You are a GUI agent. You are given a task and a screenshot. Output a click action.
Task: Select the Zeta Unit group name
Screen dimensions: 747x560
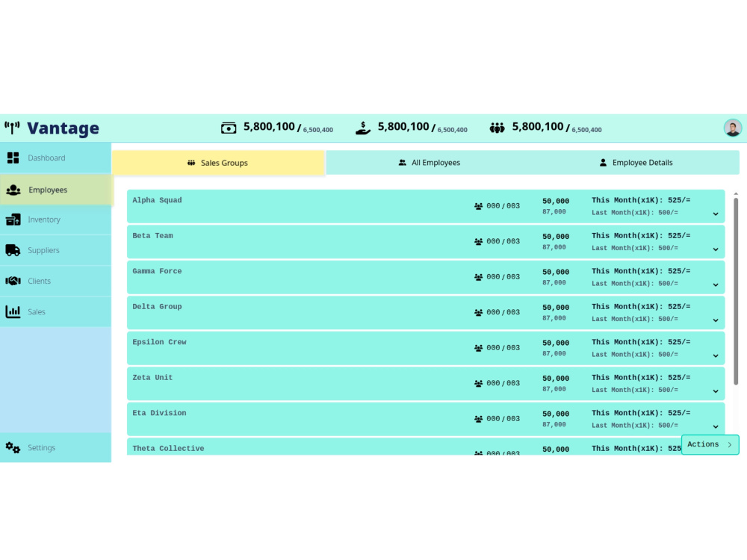(x=152, y=378)
